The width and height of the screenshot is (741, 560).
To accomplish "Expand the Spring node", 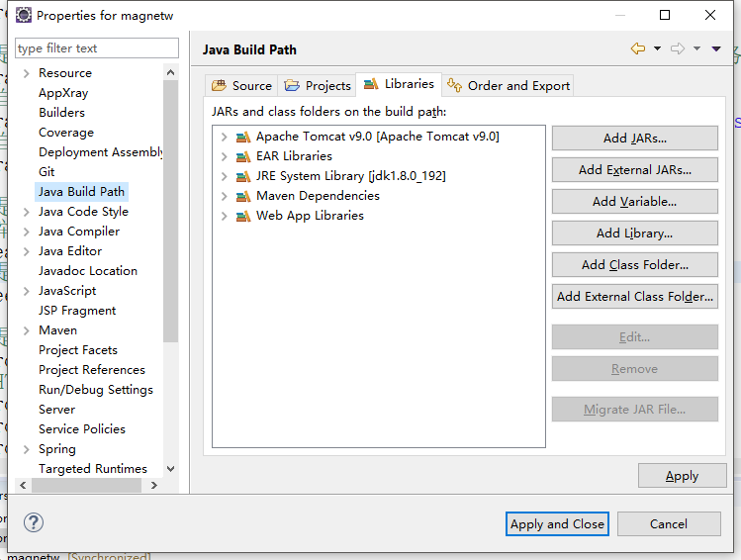I will [x=27, y=449].
